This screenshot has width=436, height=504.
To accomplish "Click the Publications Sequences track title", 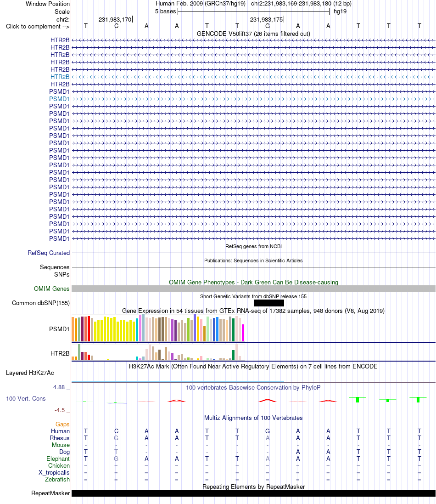I will tap(253, 260).
